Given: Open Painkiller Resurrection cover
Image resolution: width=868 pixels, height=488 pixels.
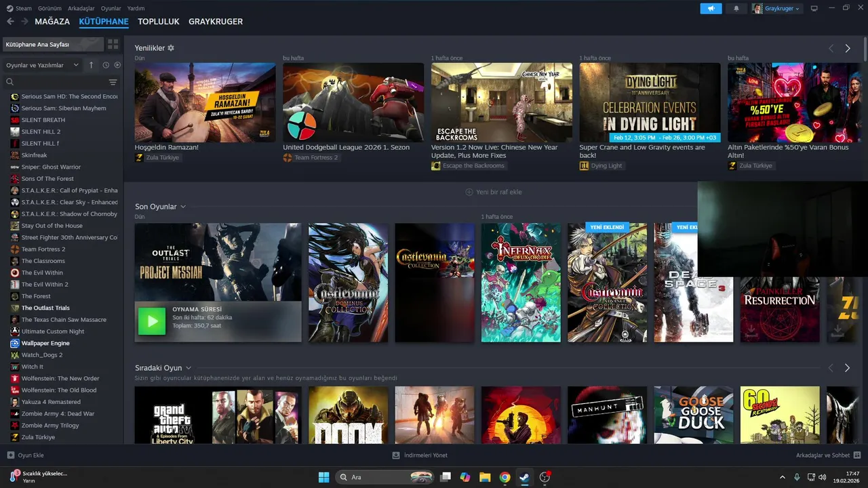Looking at the screenshot, I should [780, 309].
